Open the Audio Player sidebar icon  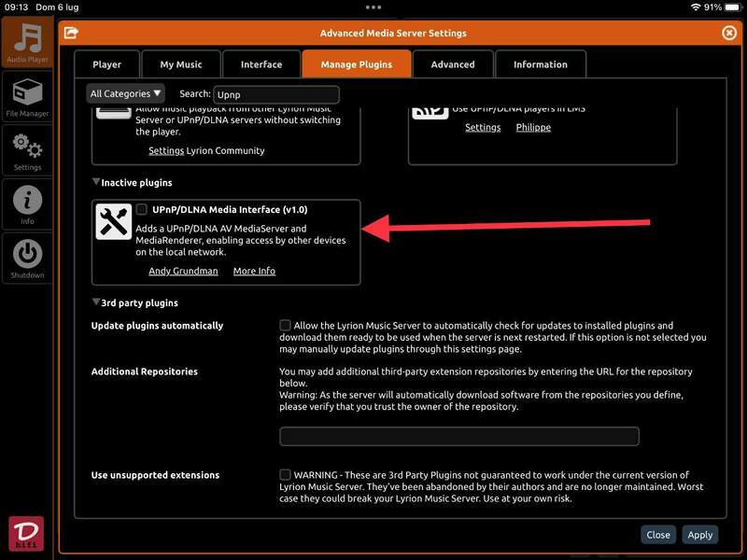(x=27, y=43)
